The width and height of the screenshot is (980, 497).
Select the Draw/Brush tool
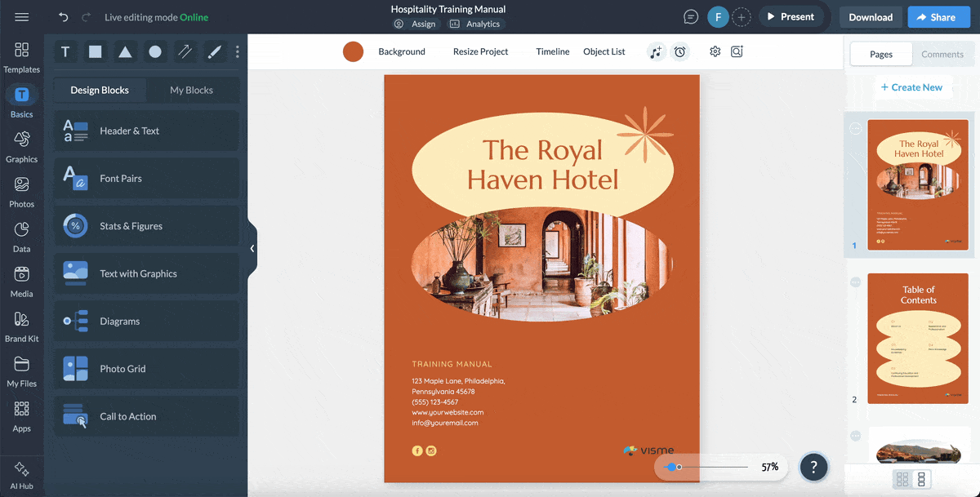(214, 51)
